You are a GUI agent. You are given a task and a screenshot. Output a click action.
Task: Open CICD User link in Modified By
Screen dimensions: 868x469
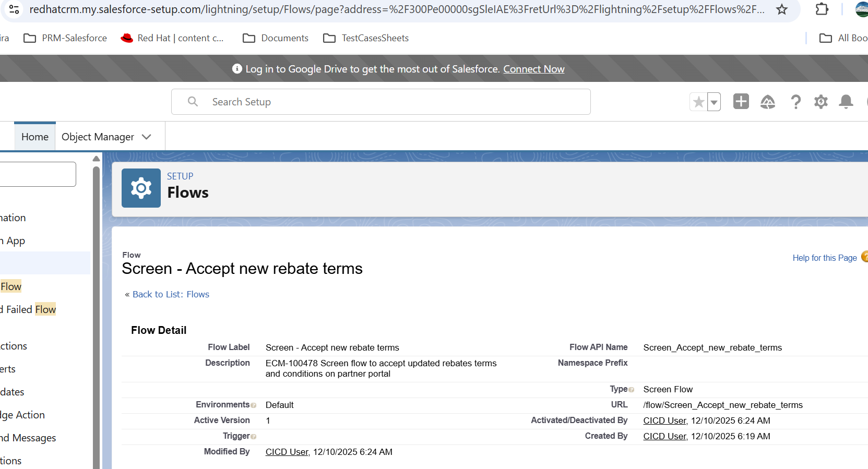click(287, 452)
